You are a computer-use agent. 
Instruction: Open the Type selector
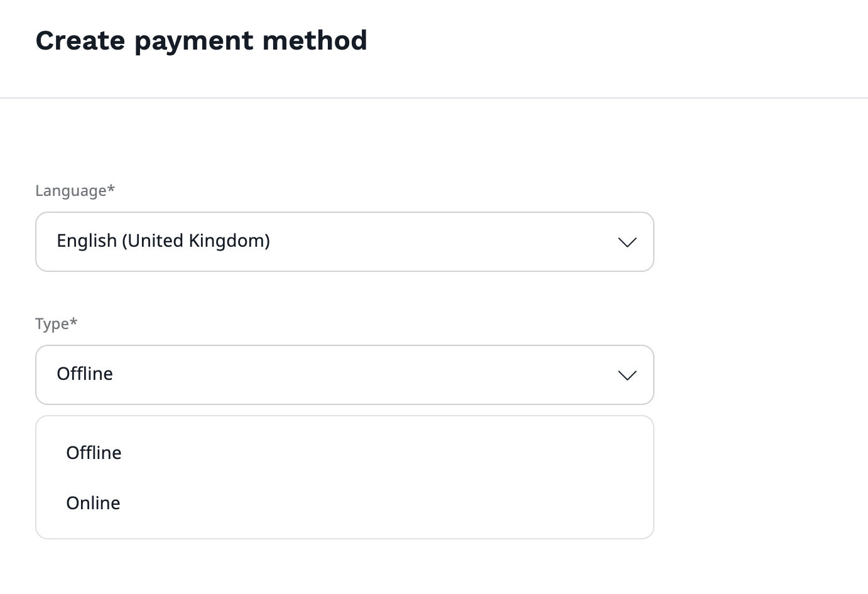[344, 375]
